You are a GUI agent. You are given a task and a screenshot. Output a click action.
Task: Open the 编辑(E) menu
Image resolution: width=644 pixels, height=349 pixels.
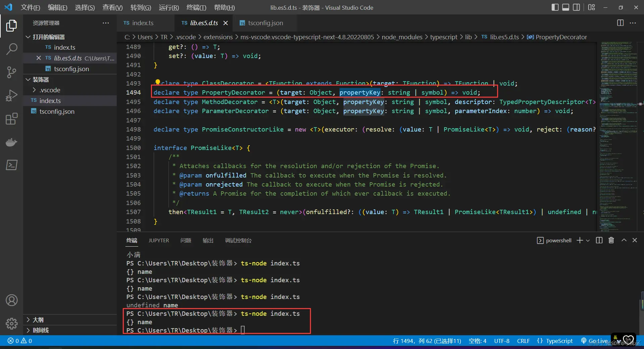pos(58,7)
